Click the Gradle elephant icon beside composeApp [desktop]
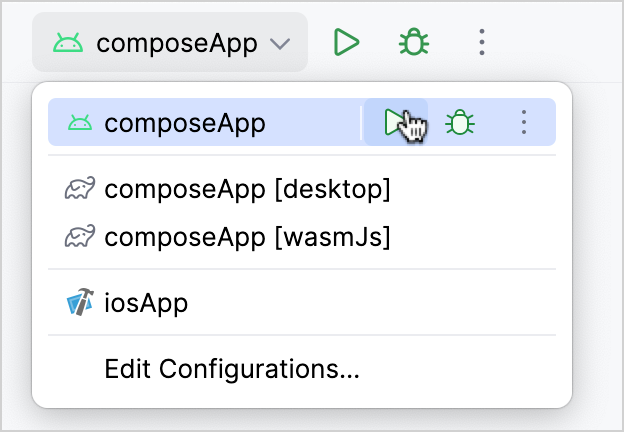This screenshot has width=624, height=432. click(x=80, y=189)
